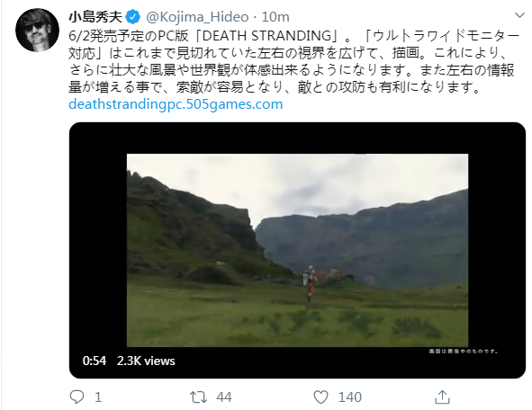This screenshot has height=410, width=532.
Task: Click the reply count of 1
Action: click(x=98, y=397)
